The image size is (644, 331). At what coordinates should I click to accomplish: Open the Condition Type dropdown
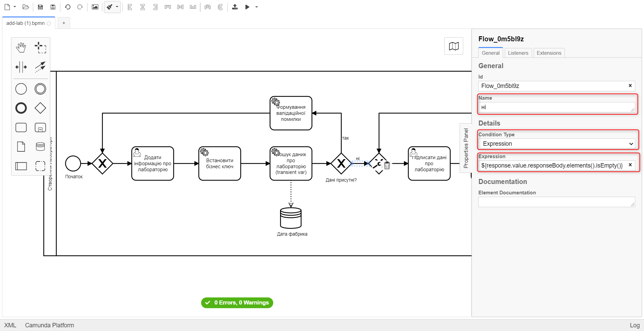(556, 144)
